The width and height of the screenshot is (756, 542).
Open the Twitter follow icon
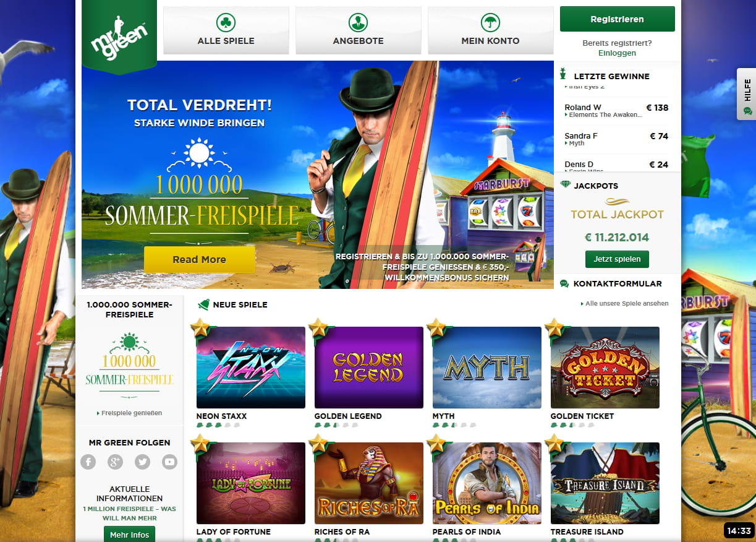142,462
